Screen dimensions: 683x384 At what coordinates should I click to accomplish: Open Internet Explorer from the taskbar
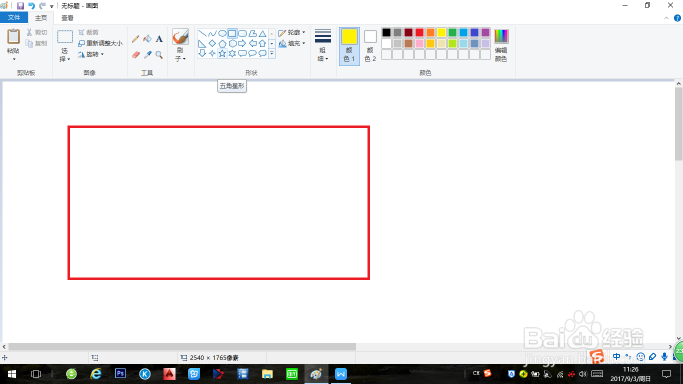[96, 374]
